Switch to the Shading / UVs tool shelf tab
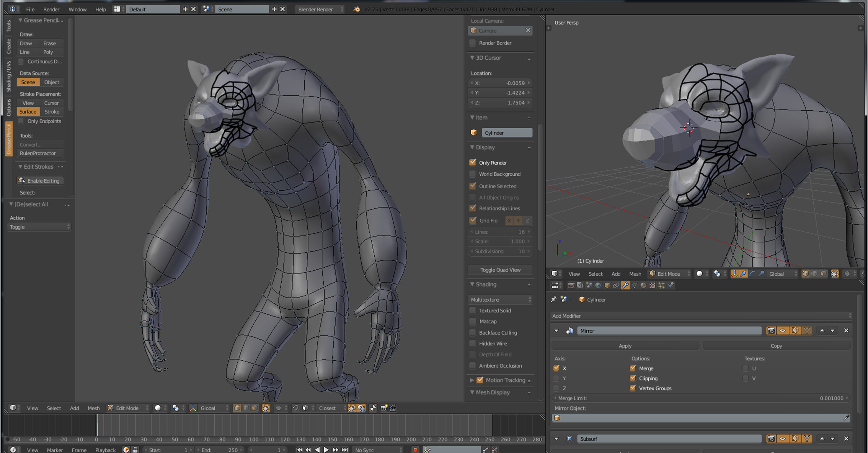Viewport: 868px width, 453px height. pos(8,77)
